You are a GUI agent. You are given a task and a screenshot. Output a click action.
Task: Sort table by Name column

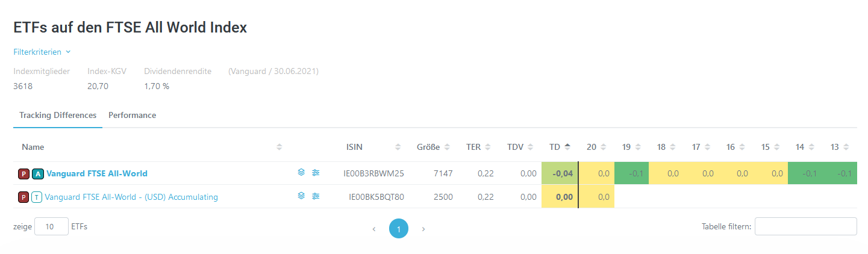33,147
